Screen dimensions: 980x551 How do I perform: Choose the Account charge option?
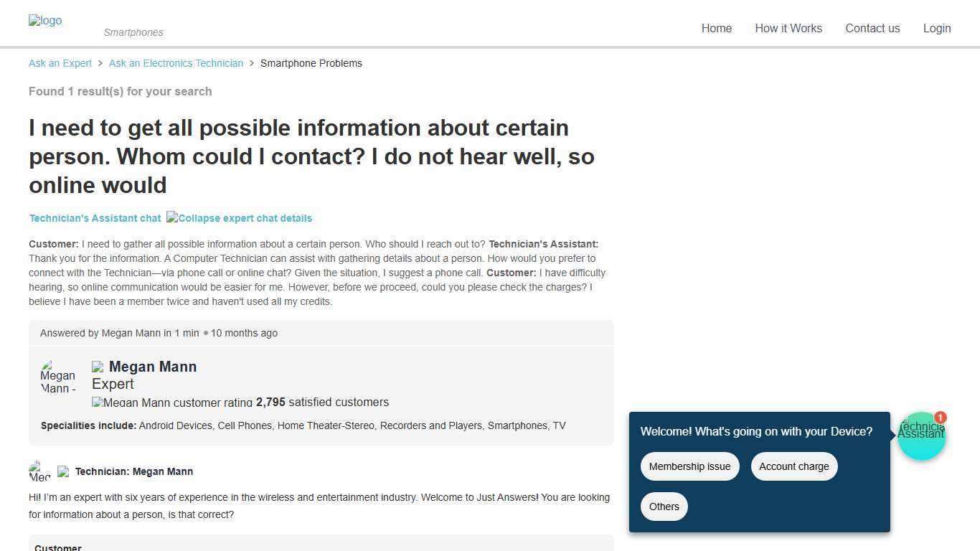[x=793, y=466]
